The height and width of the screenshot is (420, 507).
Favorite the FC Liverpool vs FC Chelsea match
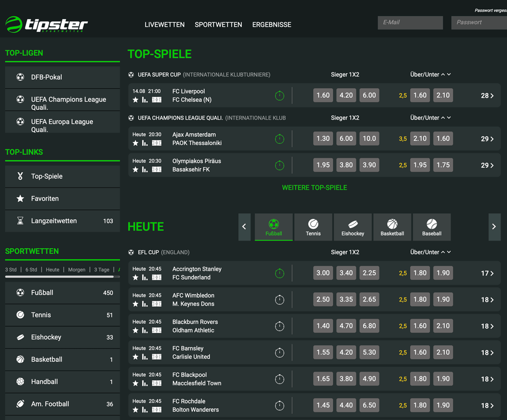(x=135, y=100)
